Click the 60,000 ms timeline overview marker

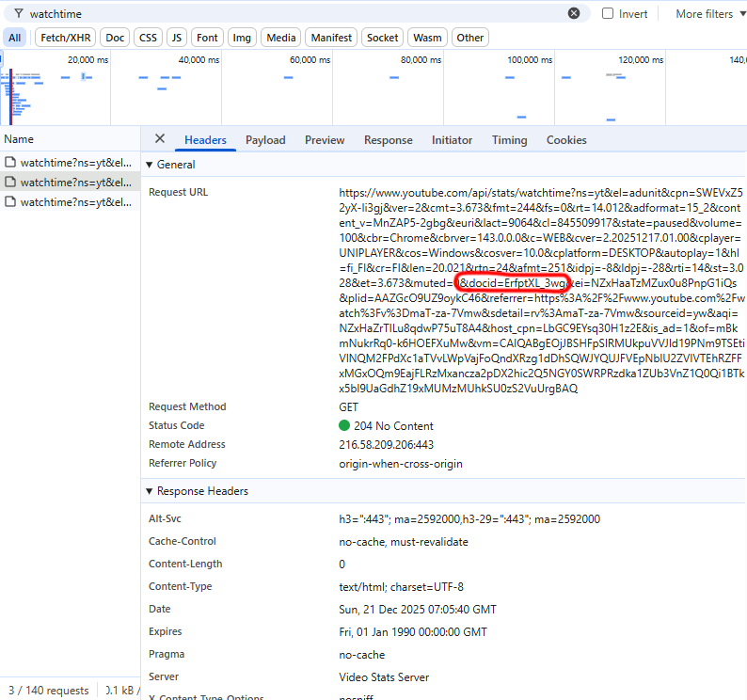(x=310, y=59)
